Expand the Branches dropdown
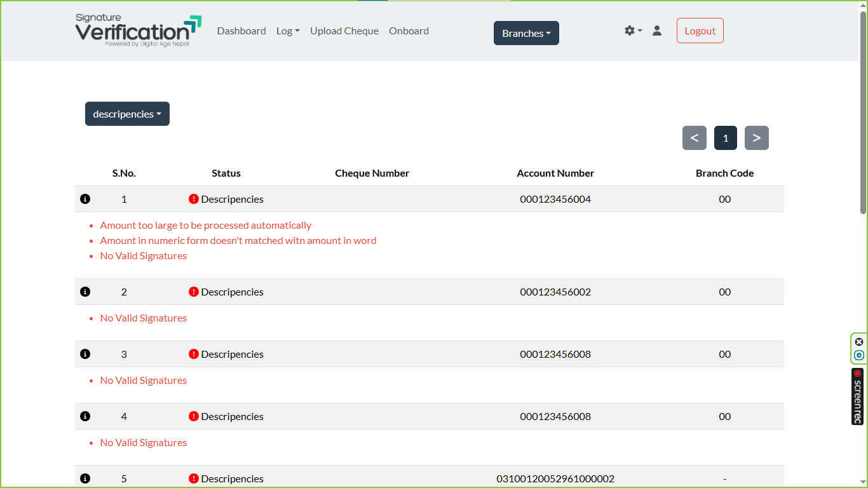868x488 pixels. 526,33
